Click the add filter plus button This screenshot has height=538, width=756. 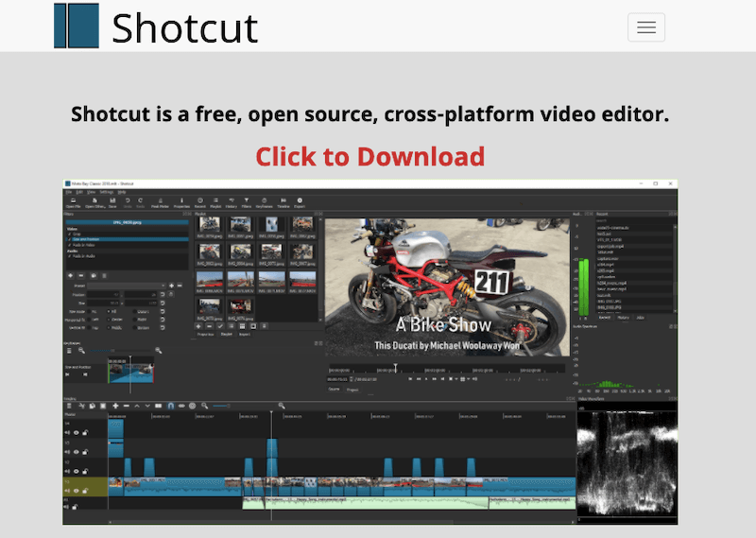tap(70, 275)
